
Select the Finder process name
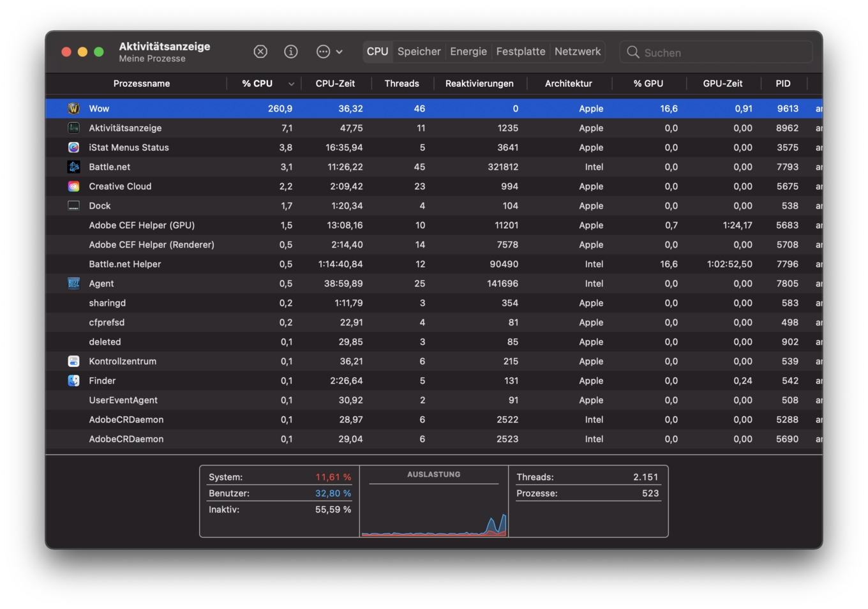tap(102, 380)
